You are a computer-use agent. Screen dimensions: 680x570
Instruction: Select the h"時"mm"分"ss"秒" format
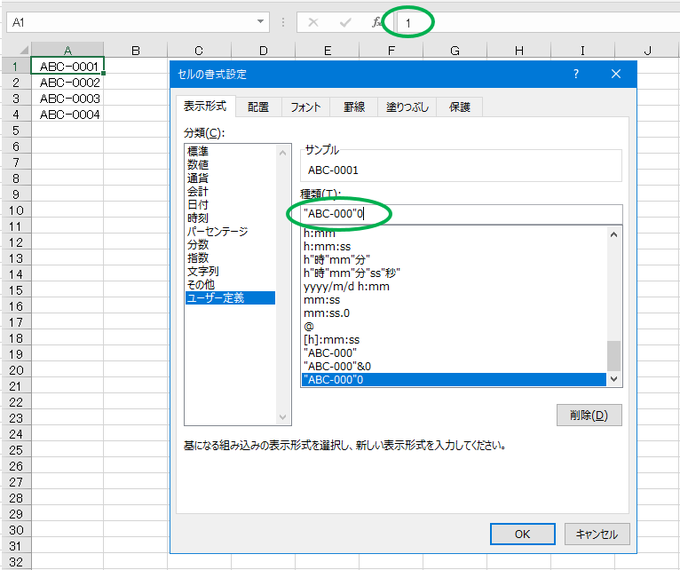[454, 273]
